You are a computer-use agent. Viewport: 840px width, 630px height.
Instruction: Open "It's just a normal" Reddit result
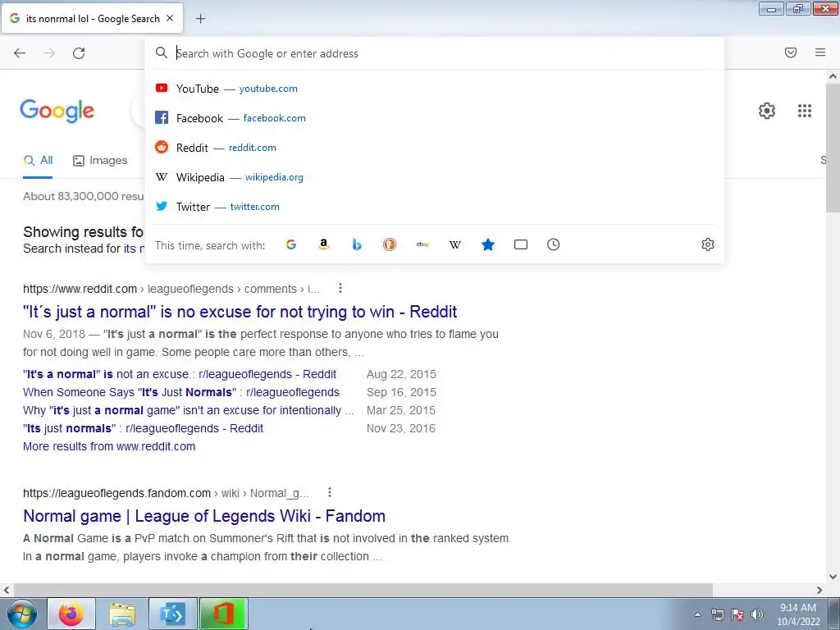[x=240, y=312]
